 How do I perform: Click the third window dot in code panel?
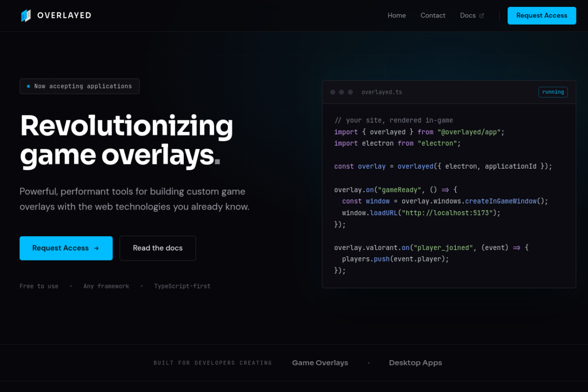pyautogui.click(x=350, y=92)
